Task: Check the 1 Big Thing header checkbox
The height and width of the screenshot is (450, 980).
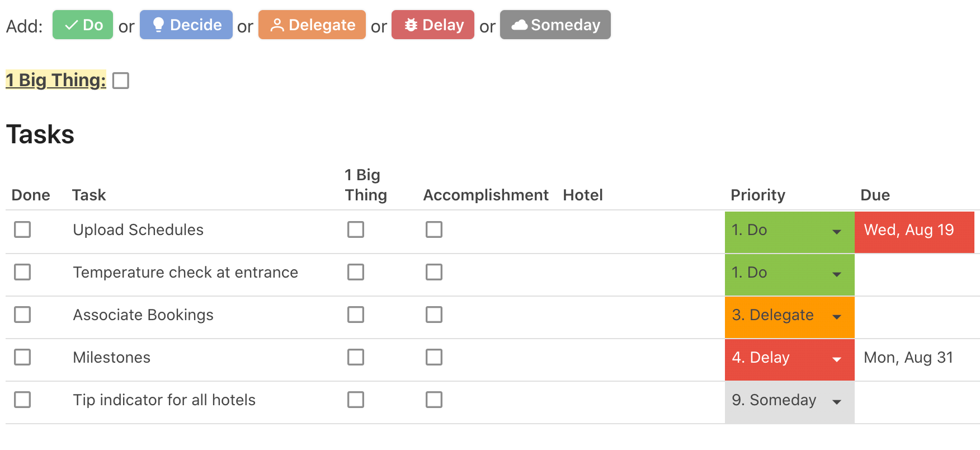Action: 121,81
